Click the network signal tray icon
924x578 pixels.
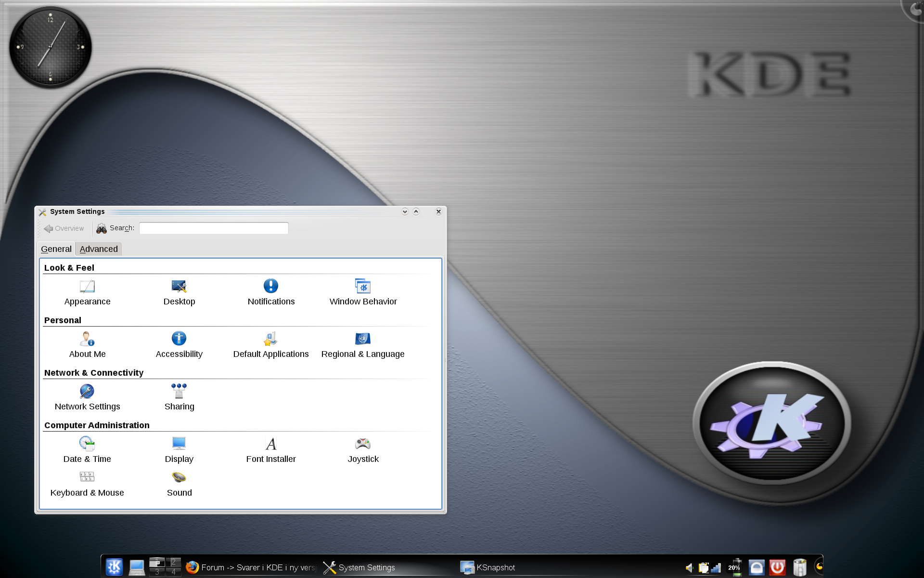pos(716,568)
